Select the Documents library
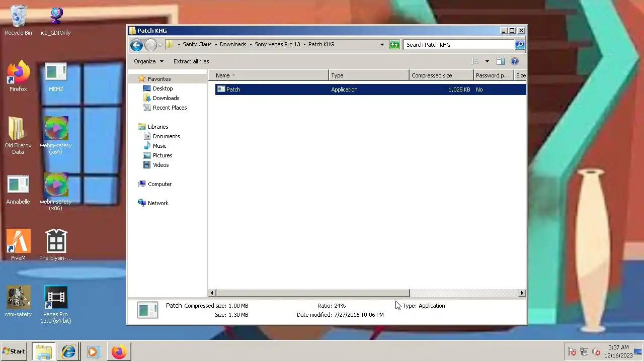The height and width of the screenshot is (362, 644). [x=166, y=136]
